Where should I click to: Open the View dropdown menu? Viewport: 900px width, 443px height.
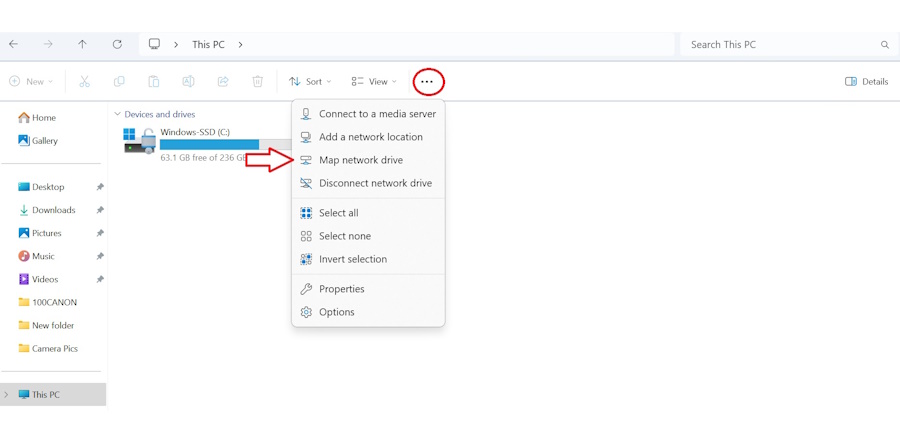374,82
